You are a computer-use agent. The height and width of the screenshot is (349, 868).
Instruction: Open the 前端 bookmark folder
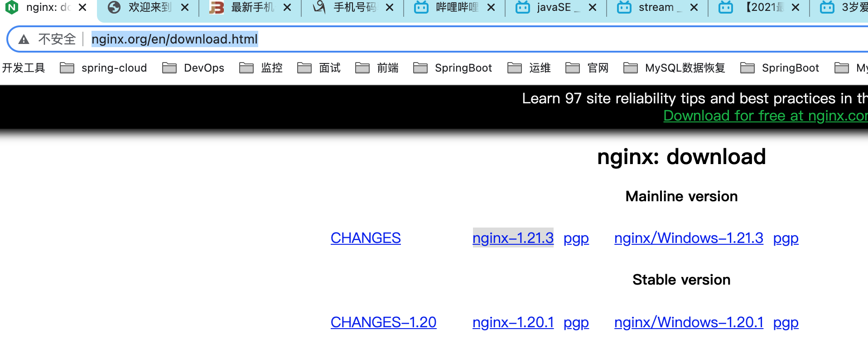(377, 68)
